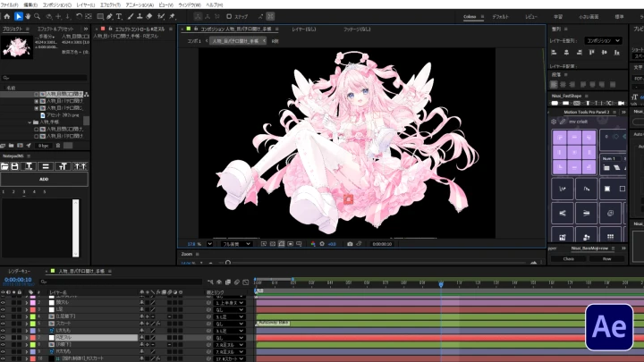Screen dimensions: 644x362
Task: Hide layer 2 顔ヌル with eye icon
Action: 3,302
